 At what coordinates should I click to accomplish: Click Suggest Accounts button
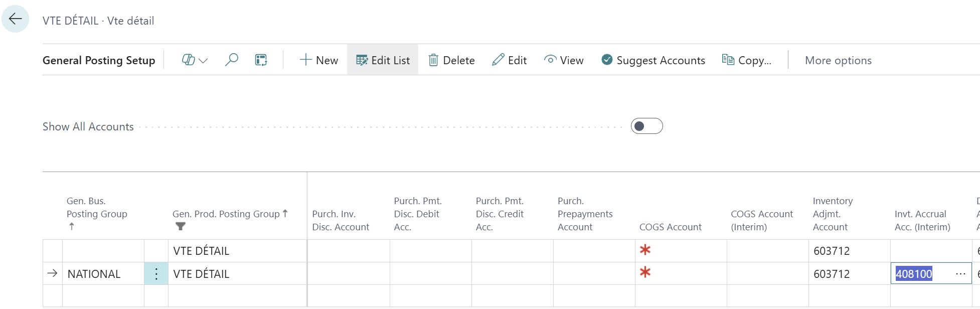click(x=654, y=60)
